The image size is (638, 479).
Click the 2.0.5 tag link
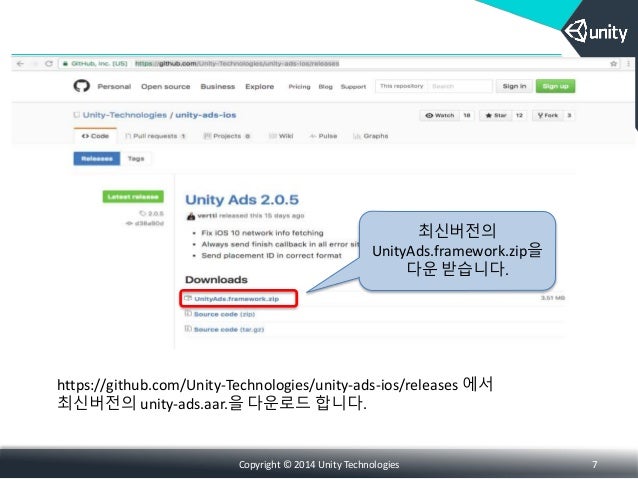[x=156, y=213]
